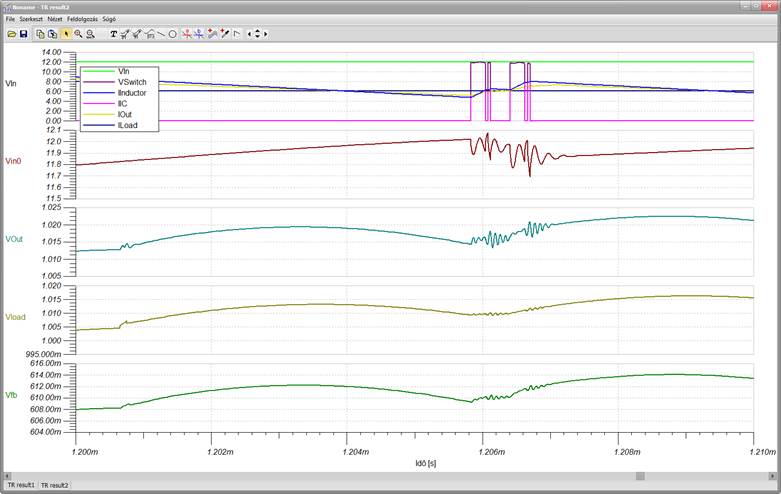
Task: Click the dropper tool with red plus
Action: 225,34
